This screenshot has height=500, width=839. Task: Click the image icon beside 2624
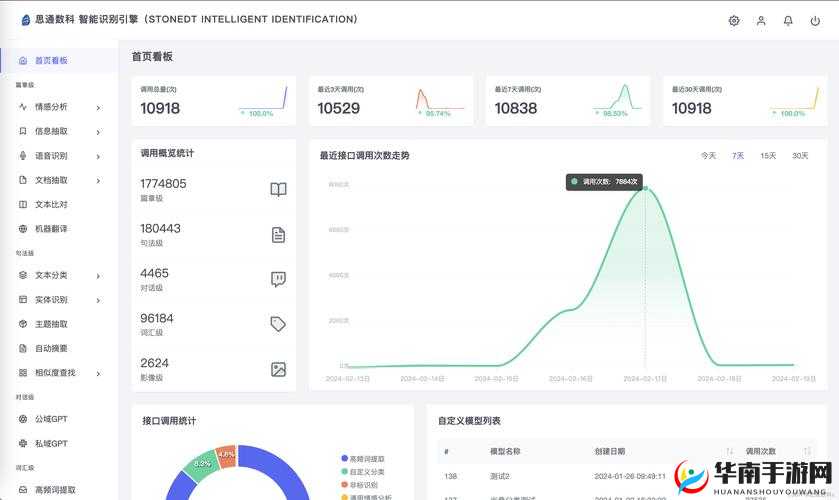[278, 369]
